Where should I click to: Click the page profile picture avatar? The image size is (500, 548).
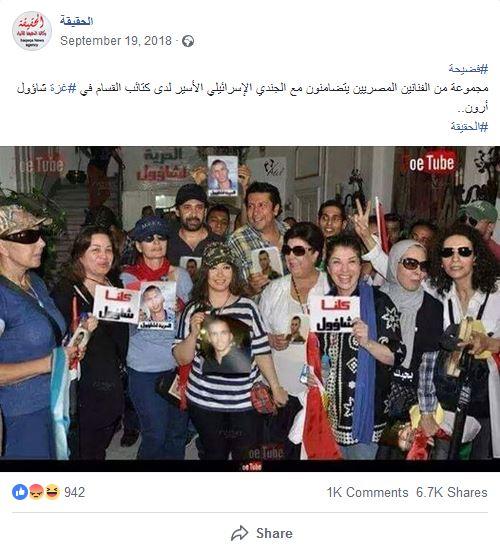click(32, 31)
